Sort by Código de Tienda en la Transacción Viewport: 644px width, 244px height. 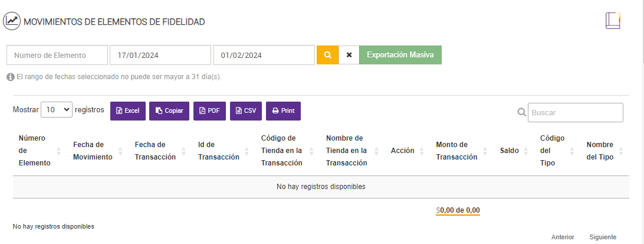(288, 151)
